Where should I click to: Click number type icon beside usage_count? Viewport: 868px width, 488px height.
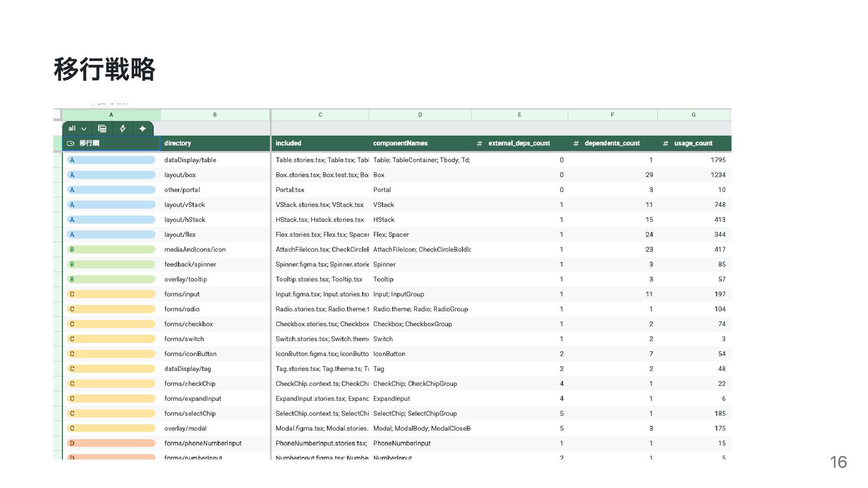[665, 143]
